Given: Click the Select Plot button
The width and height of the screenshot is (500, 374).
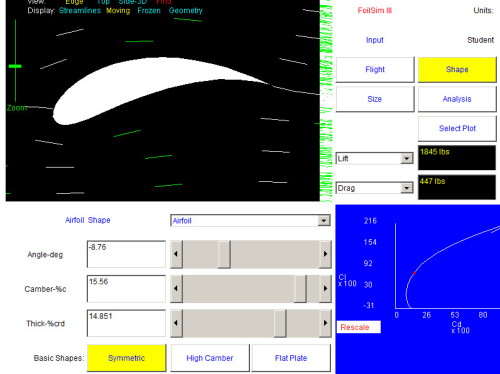Looking at the screenshot, I should coord(457,128).
